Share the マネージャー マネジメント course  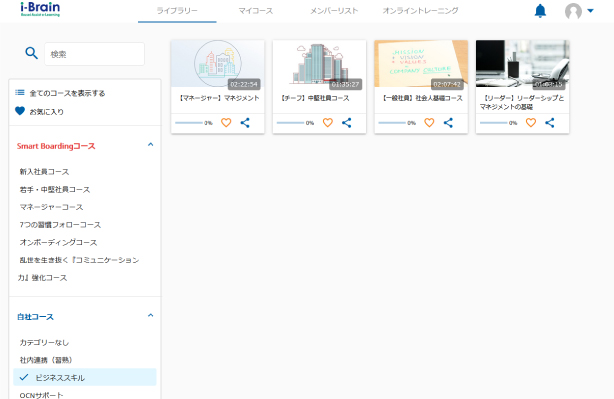[245, 123]
